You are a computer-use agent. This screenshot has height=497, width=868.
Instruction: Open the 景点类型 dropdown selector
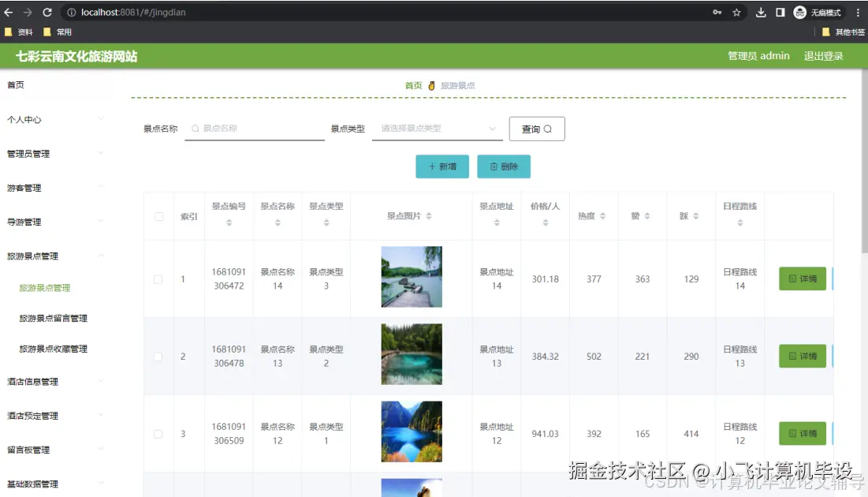click(436, 129)
